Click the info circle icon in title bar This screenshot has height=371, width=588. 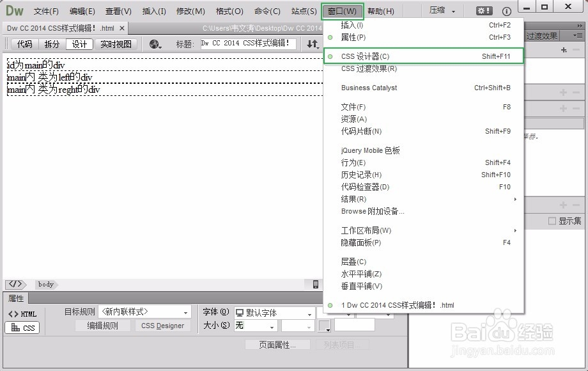click(507, 12)
